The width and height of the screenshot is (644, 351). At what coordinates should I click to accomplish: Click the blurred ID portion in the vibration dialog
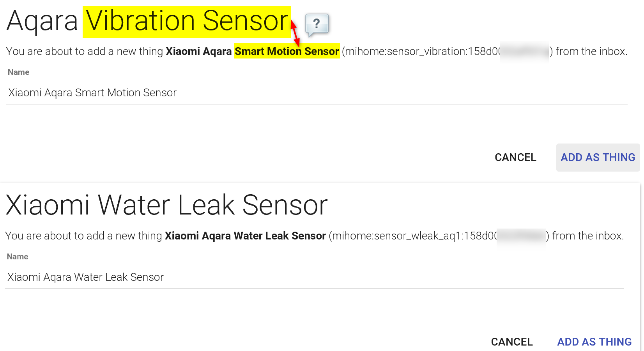pos(524,51)
